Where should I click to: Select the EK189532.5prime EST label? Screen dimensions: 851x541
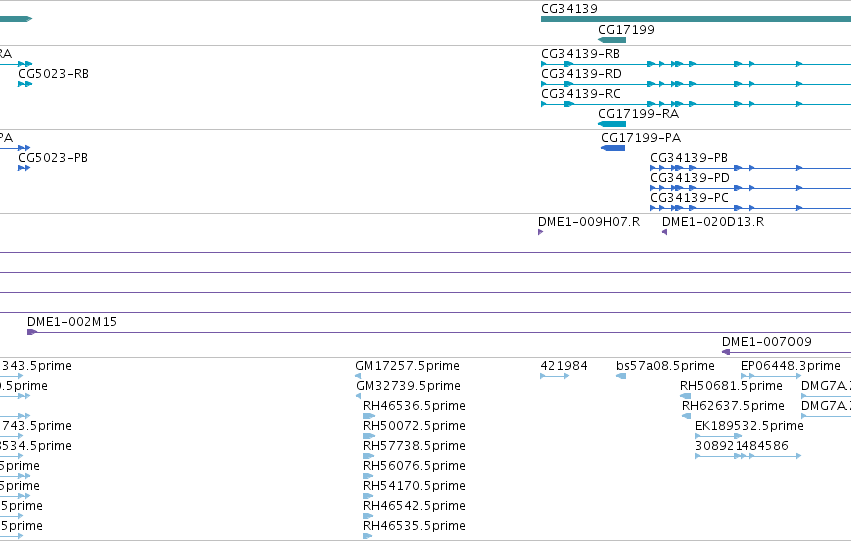[x=749, y=426]
